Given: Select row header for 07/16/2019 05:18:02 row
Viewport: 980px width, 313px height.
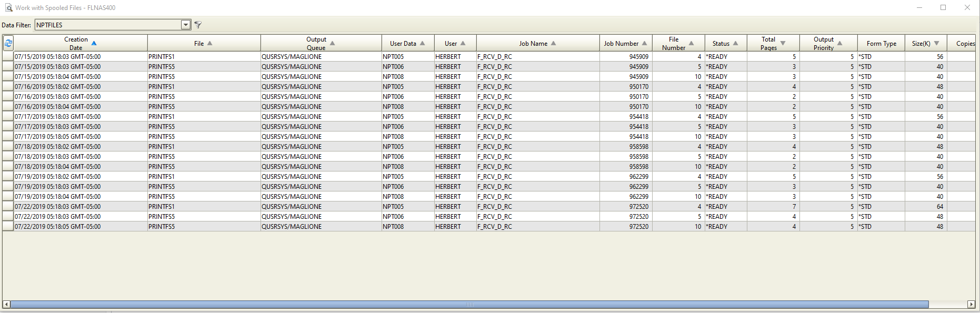Looking at the screenshot, I should (x=8, y=86).
